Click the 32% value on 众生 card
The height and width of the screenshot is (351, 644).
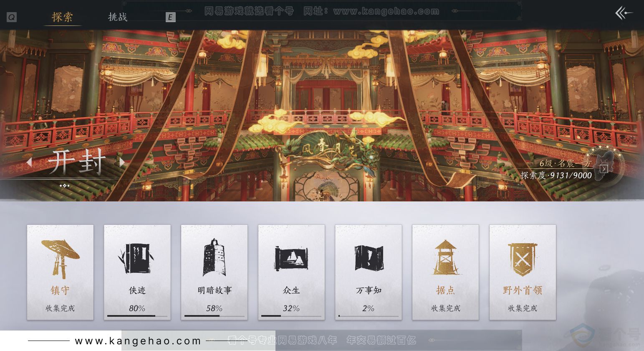click(291, 308)
